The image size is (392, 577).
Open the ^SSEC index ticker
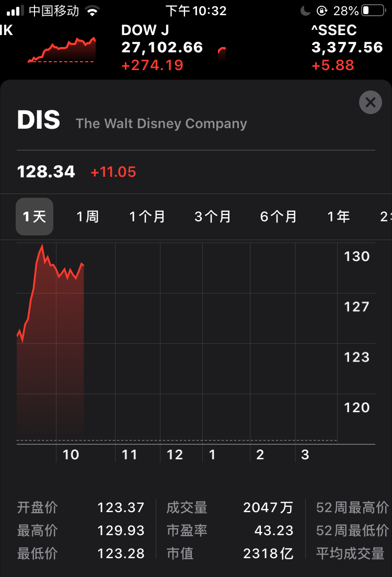tap(347, 47)
